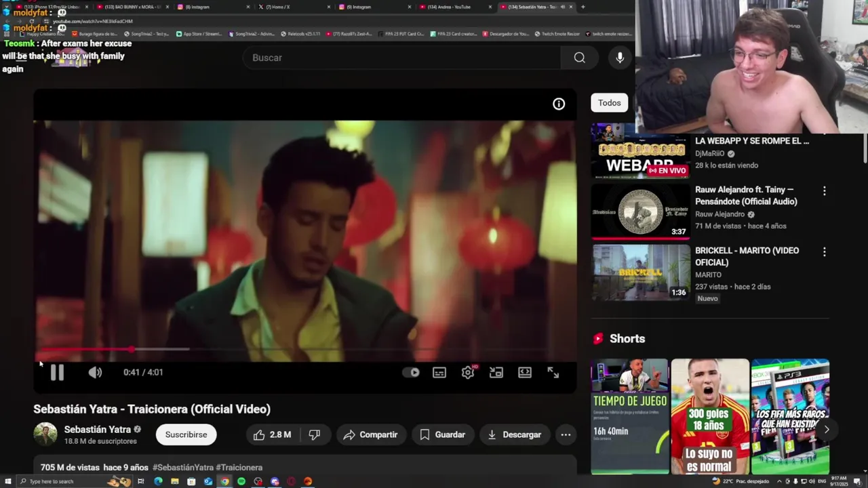Open Sebastián Yatra channel avatar
The image size is (868, 488).
pyautogui.click(x=45, y=434)
